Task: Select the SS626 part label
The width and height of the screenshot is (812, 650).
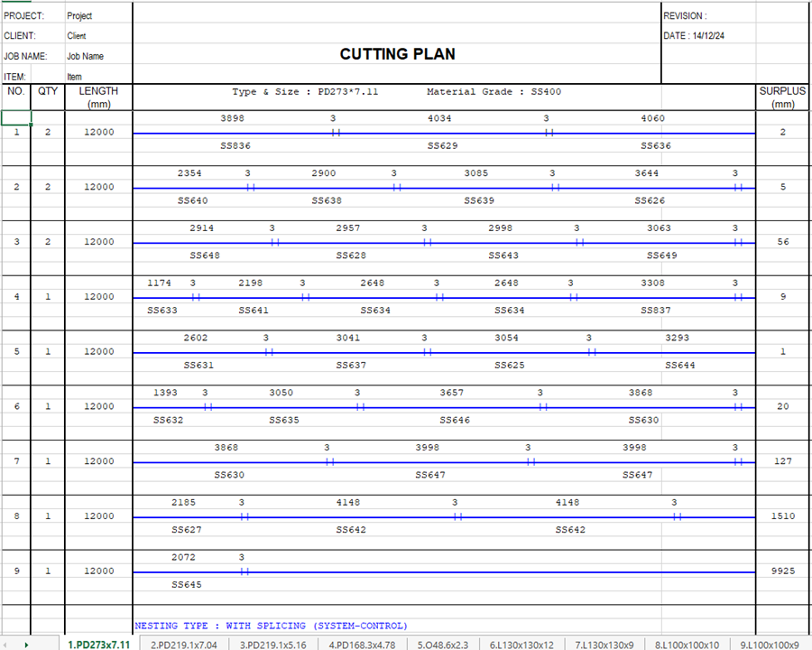Action: tap(650, 200)
